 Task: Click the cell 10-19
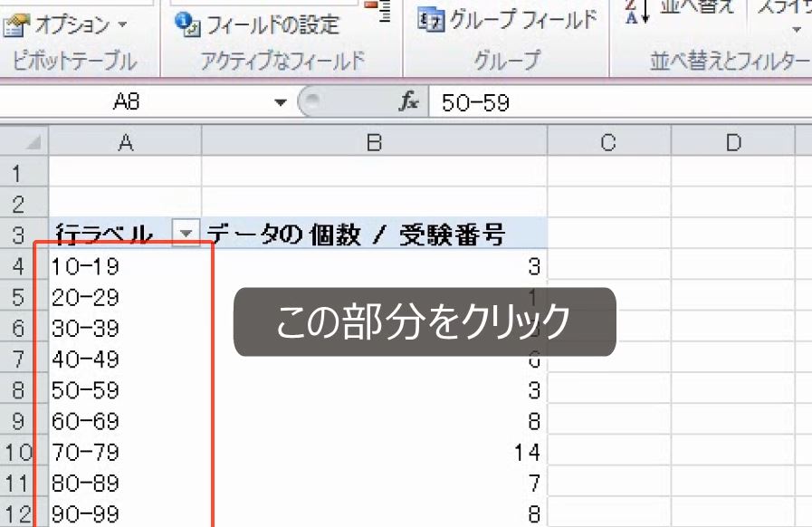tap(125, 265)
